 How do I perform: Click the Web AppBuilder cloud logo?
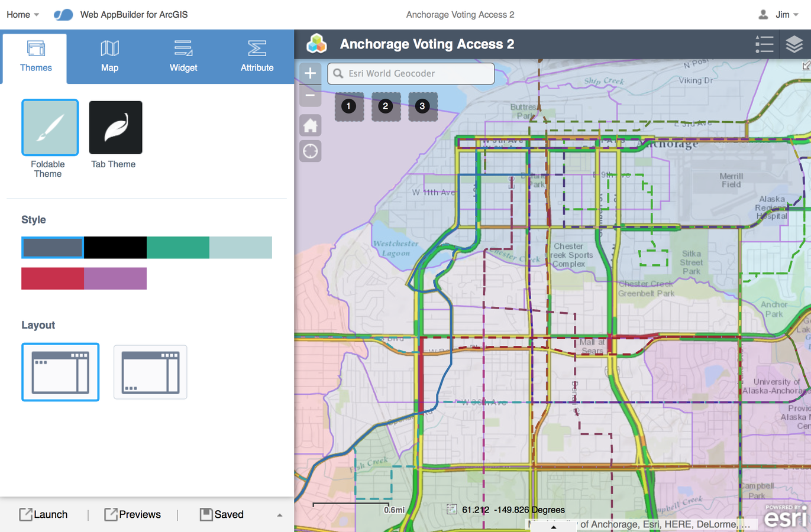pyautogui.click(x=63, y=15)
